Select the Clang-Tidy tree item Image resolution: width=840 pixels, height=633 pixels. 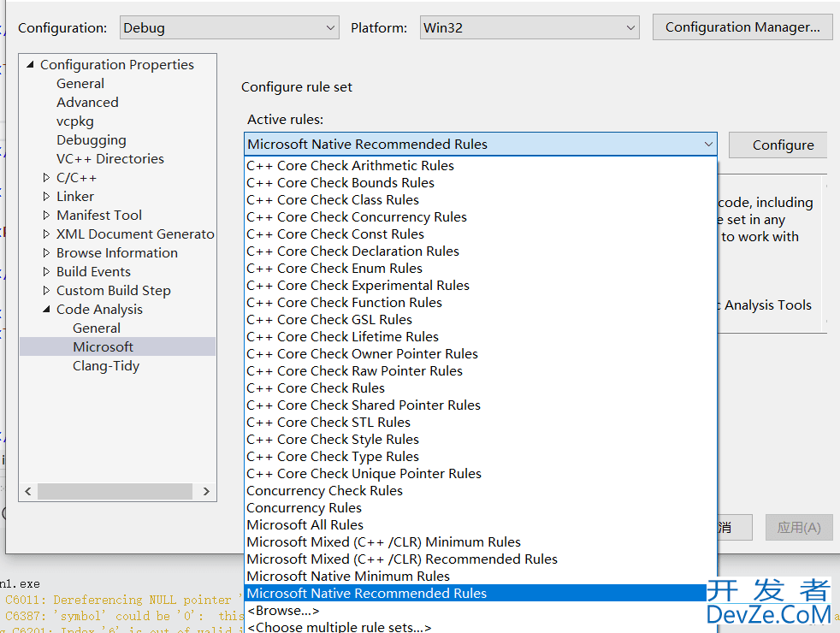tap(106, 366)
